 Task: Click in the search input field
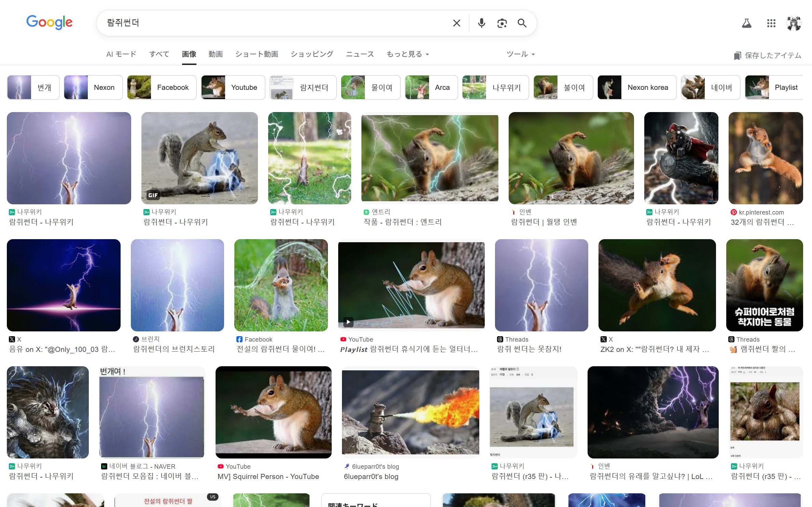pyautogui.click(x=273, y=23)
